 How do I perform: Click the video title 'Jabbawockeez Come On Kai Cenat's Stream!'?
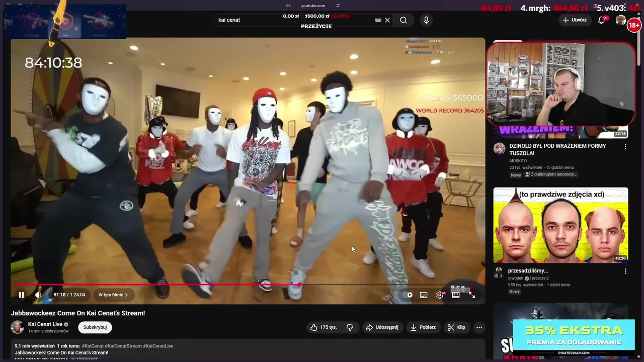[78, 313]
